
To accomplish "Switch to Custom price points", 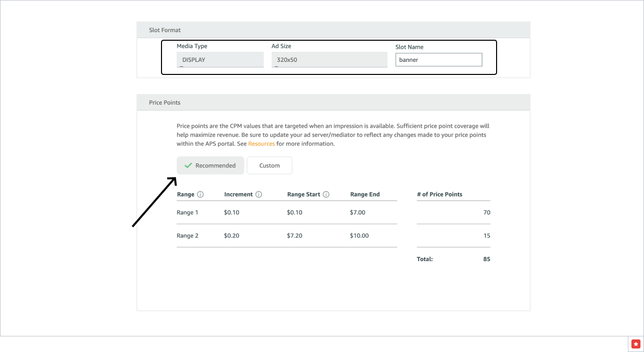I will tap(269, 165).
